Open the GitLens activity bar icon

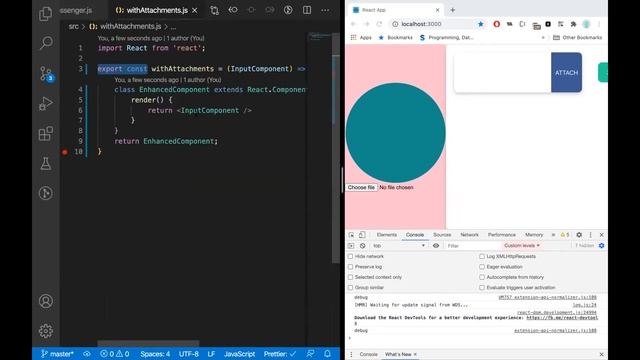(46, 193)
